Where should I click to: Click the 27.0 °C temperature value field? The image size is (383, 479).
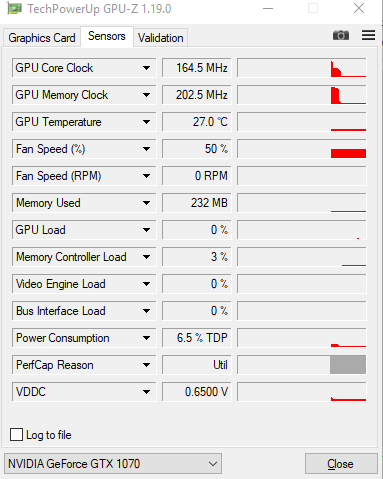click(x=197, y=122)
